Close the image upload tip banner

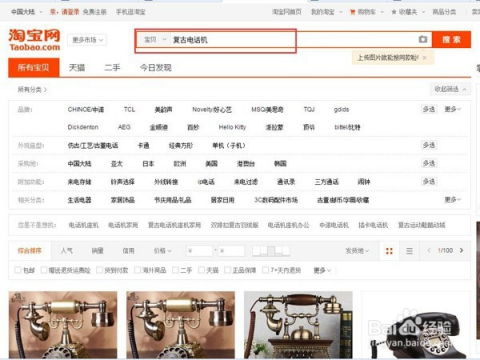(x=424, y=58)
